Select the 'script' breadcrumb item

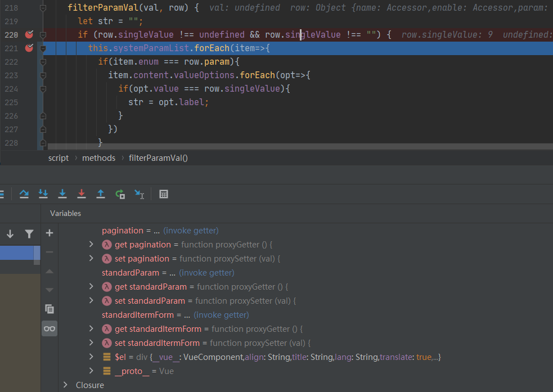coord(59,158)
